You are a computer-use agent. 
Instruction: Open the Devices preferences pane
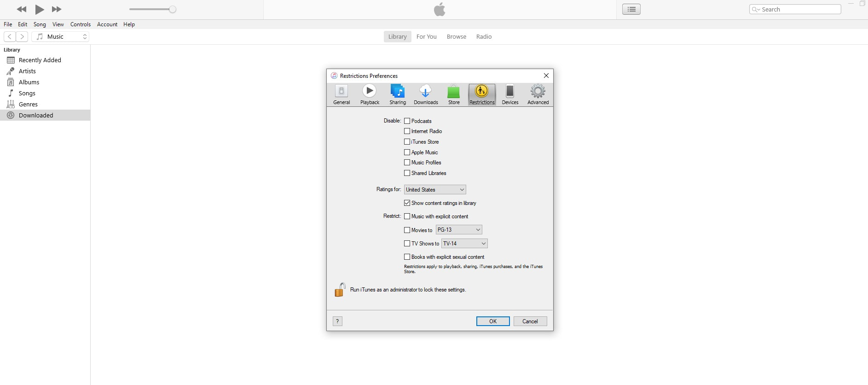510,94
